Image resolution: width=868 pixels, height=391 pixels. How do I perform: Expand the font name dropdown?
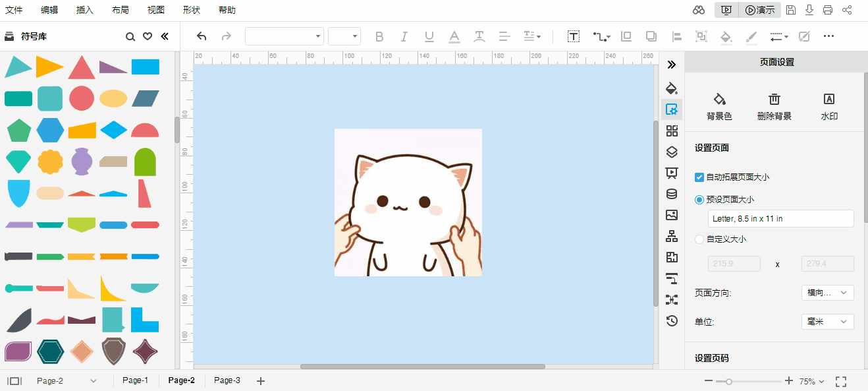click(285, 36)
